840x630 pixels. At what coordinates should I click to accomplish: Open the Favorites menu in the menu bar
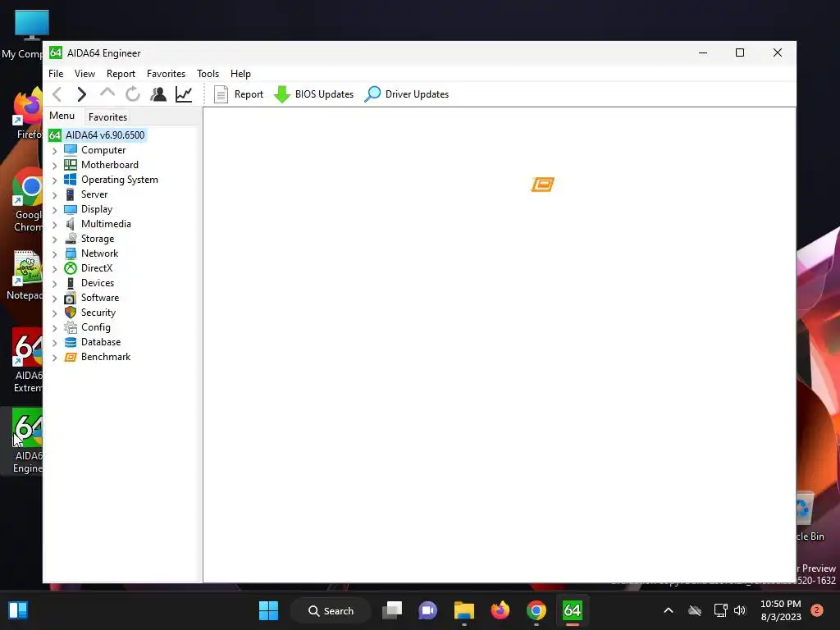click(x=166, y=73)
